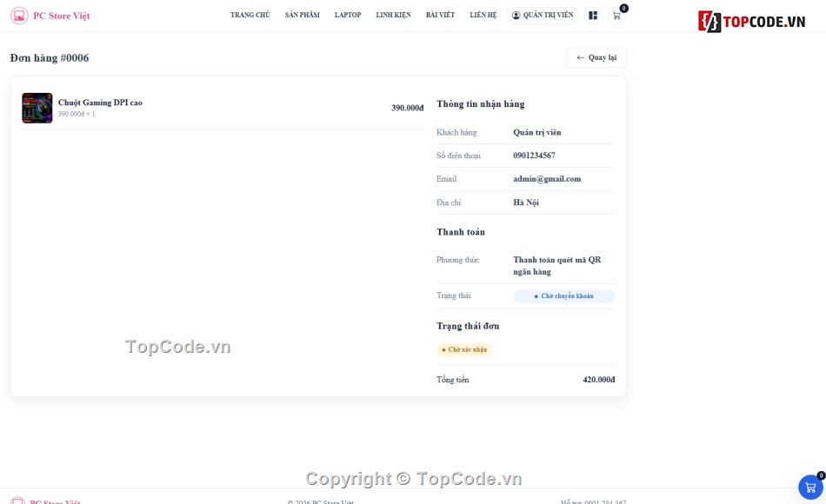
Task: Click the Chờ xác nhận order badge
Action: (x=464, y=349)
